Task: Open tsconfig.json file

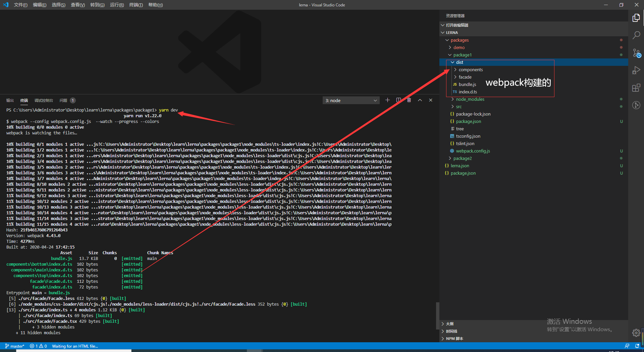Action: [x=468, y=136]
